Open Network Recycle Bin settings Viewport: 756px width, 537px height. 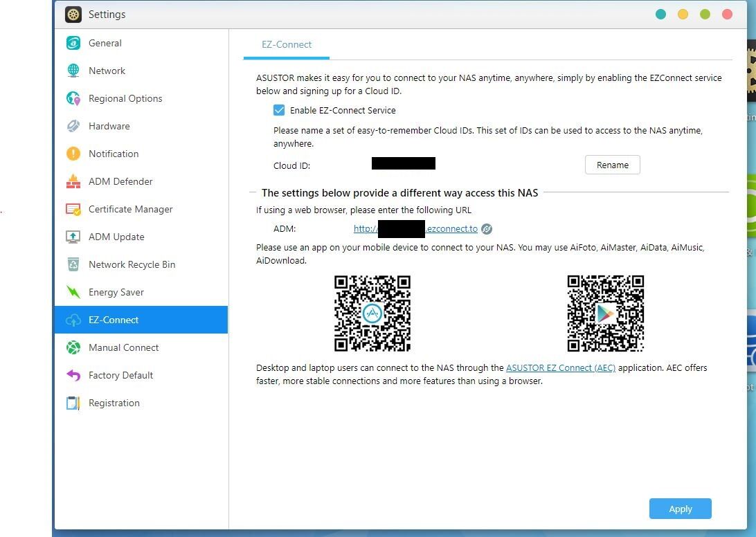(141, 264)
